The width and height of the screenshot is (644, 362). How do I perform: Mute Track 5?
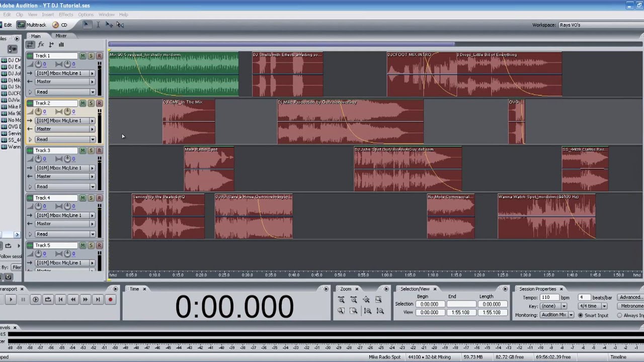83,245
